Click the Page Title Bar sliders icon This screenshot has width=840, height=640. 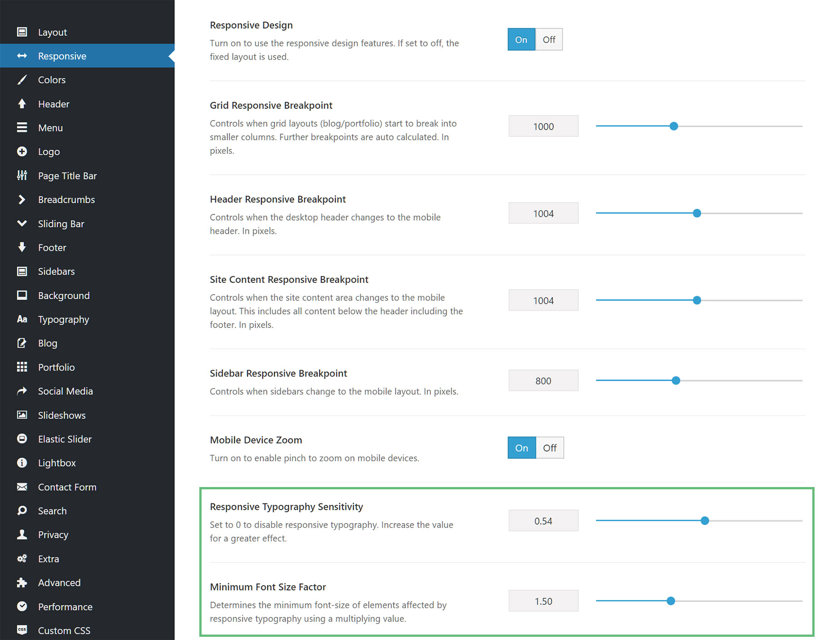(x=22, y=175)
